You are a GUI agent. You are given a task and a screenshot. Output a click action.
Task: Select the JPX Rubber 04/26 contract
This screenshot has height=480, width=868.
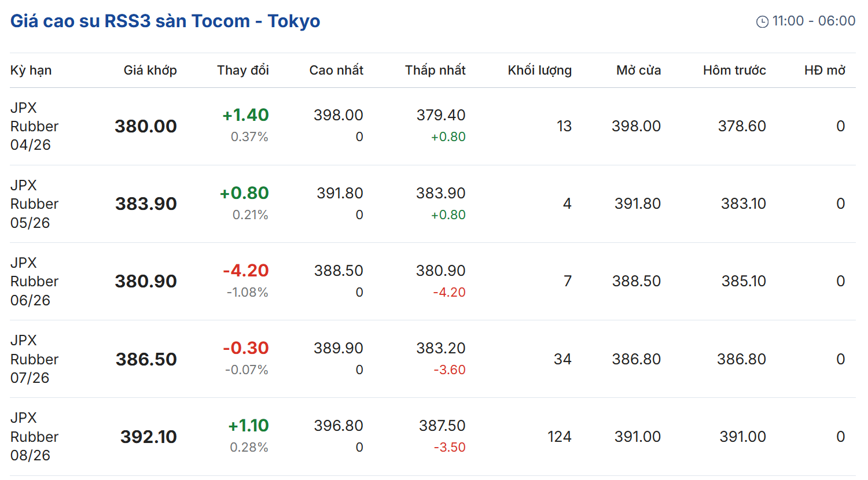point(34,126)
